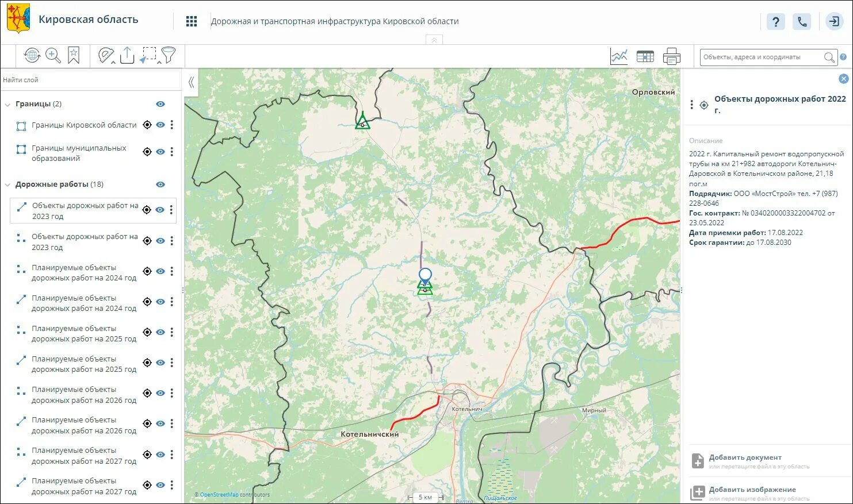The height and width of the screenshot is (504, 853).
Task: Zoom to point layer Объекты дорожных работ 2023
Action: [147, 241]
